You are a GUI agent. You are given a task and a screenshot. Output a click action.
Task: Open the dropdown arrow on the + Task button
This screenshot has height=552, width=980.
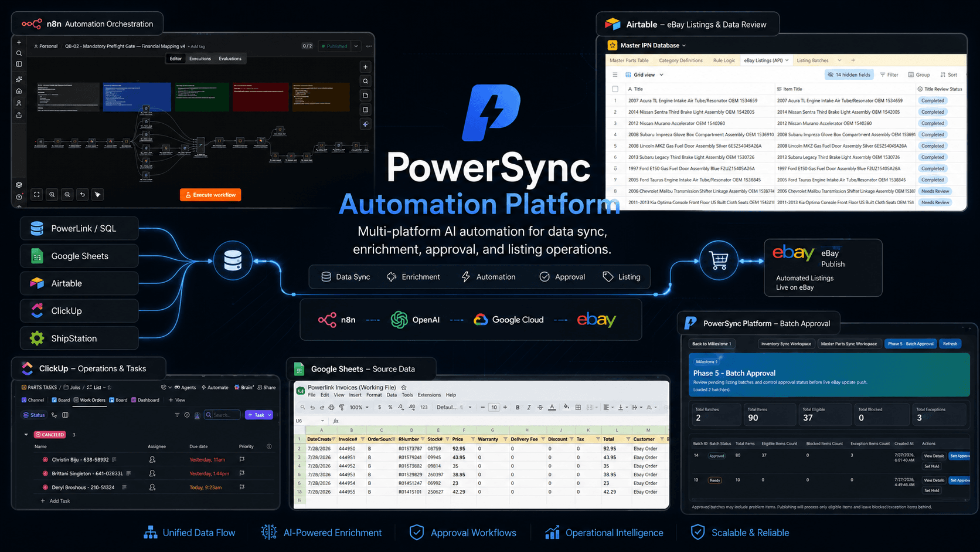270,415
